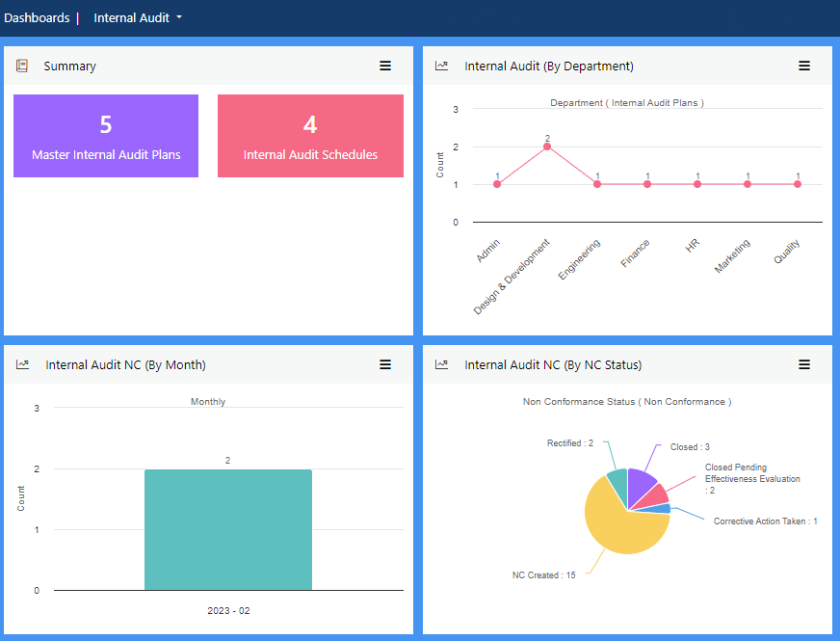Open the Master Internal Audit Plans card
Screen dimensions: 840x641
106,136
